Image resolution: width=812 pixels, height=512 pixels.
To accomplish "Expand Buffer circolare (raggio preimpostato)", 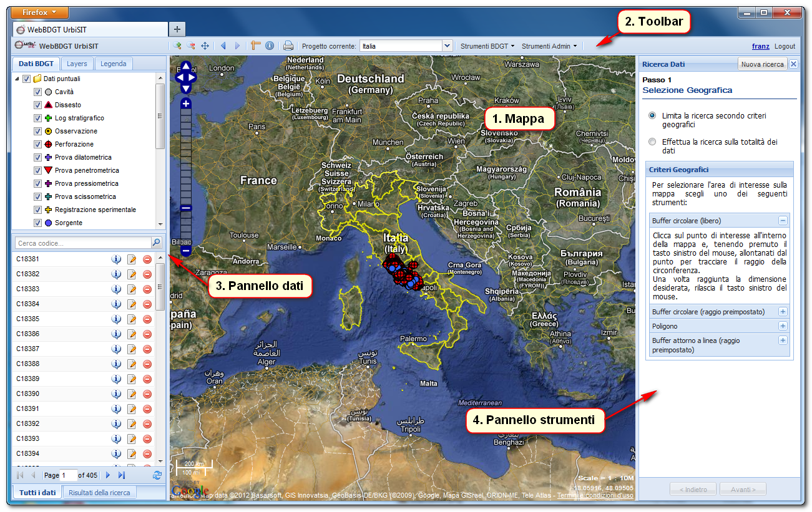I will [x=783, y=312].
